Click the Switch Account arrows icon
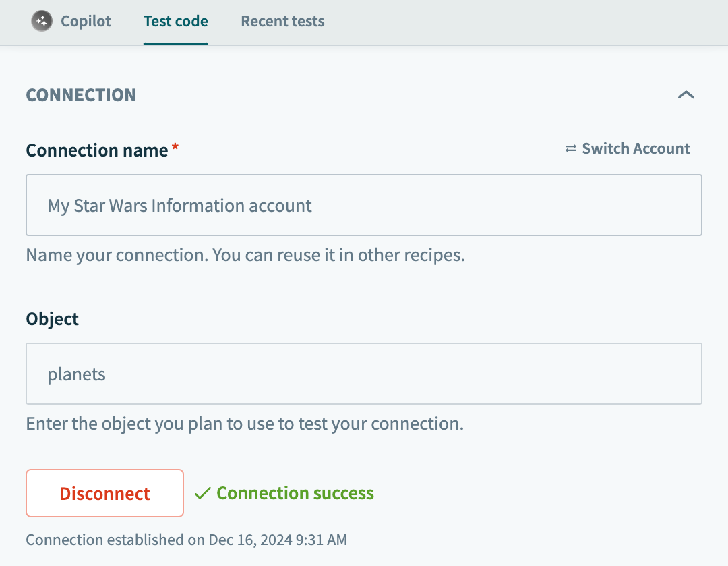The image size is (728, 566). pyautogui.click(x=571, y=149)
